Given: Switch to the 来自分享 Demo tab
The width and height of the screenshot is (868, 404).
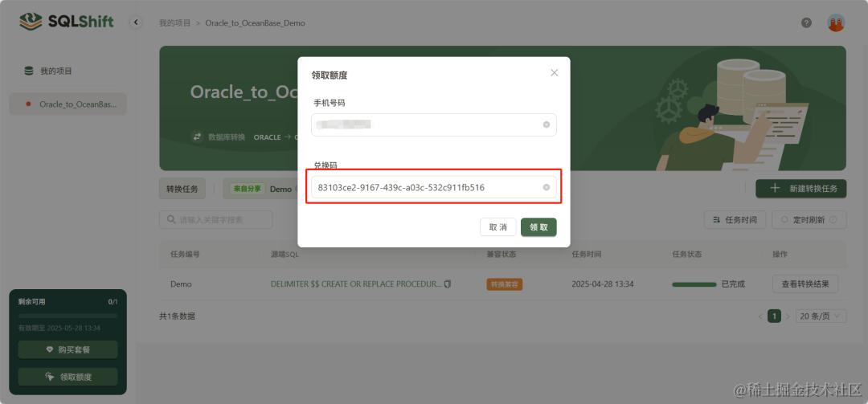Looking at the screenshot, I should coord(260,189).
